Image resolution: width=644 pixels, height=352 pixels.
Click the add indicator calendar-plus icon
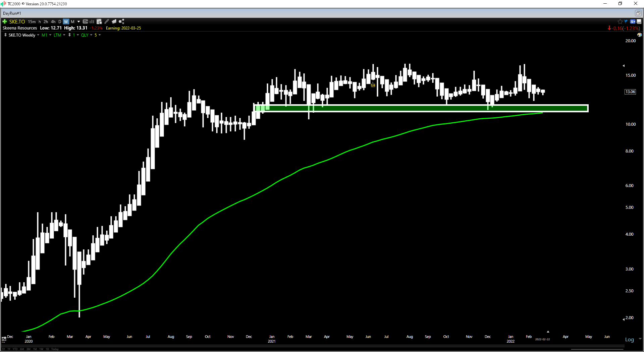99,21
